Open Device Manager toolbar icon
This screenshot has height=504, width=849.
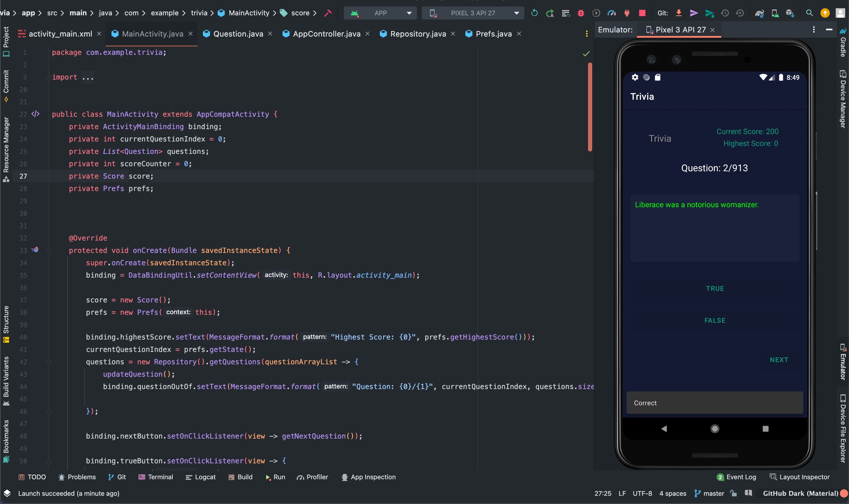(775, 13)
